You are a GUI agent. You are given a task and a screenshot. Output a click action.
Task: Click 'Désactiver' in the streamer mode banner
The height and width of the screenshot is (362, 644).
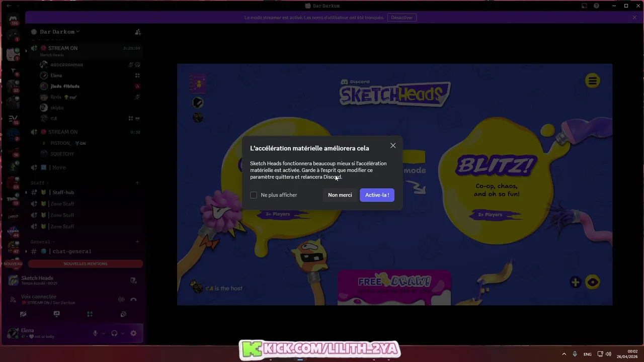401,18
